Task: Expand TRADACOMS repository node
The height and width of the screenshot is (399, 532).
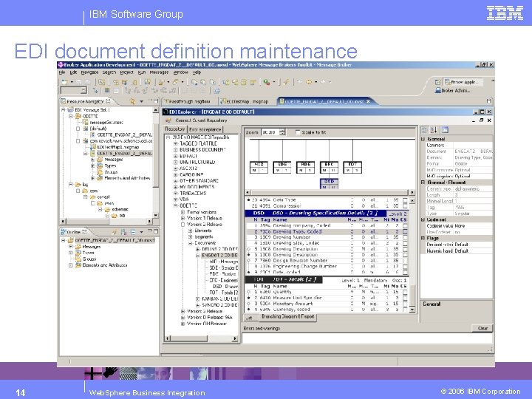Action: pos(175,193)
